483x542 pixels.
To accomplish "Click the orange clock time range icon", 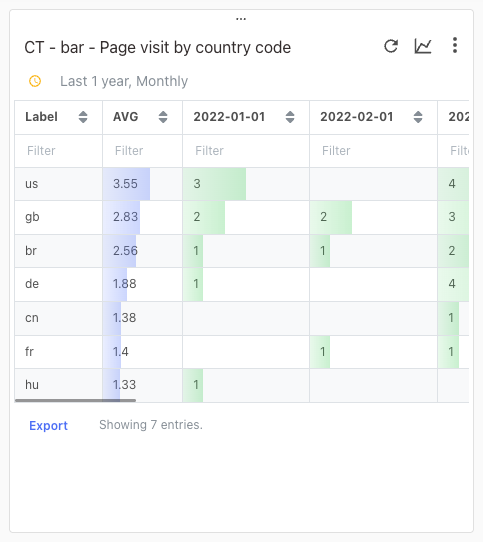I will (x=35, y=81).
